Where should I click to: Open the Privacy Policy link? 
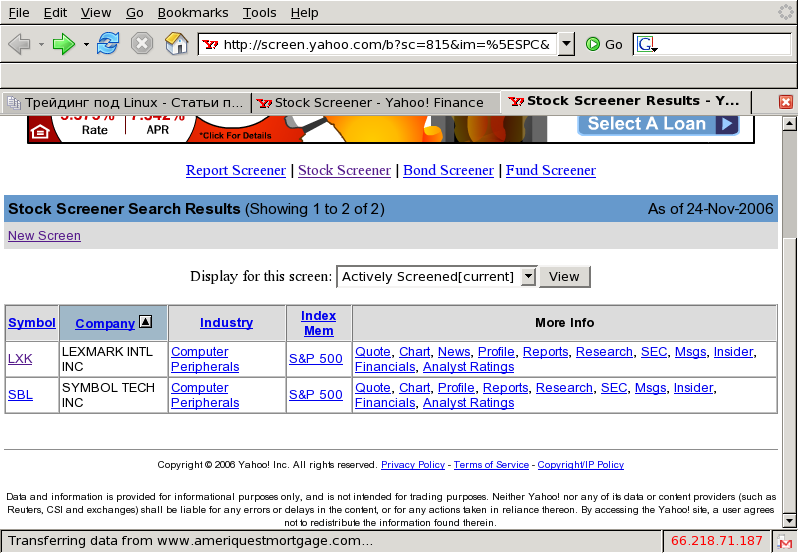coord(413,464)
